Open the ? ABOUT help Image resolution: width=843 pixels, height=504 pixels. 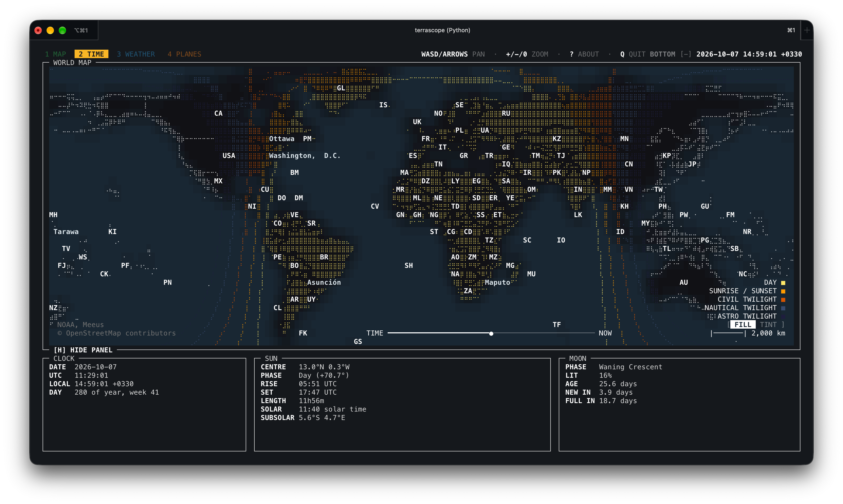click(x=584, y=54)
